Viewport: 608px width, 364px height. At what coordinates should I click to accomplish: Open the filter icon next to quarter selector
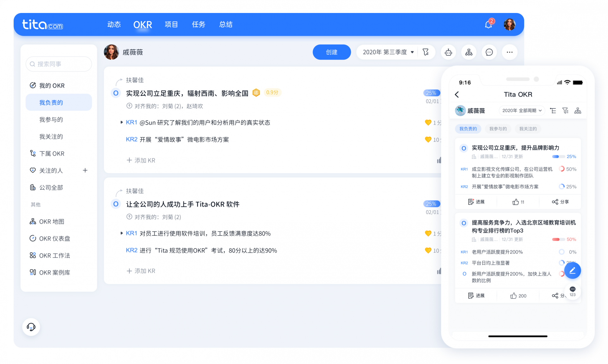[426, 52]
